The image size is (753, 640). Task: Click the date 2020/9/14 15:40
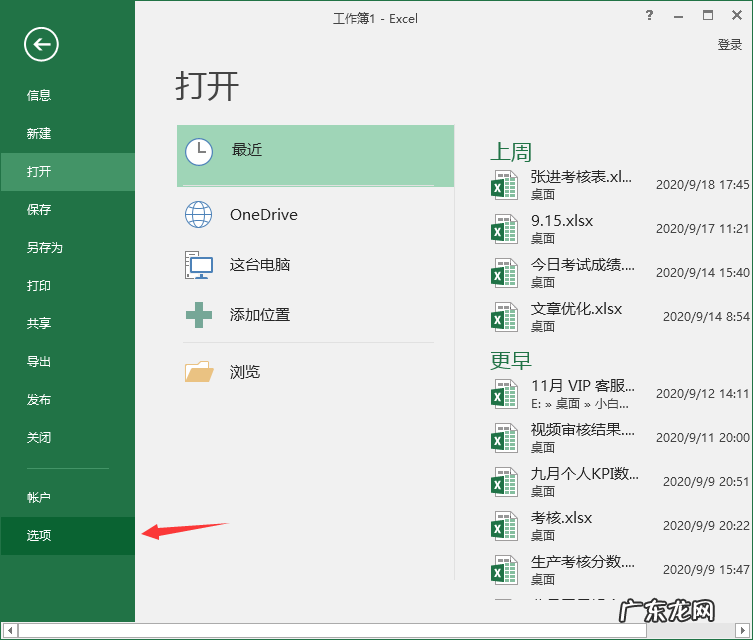703,273
